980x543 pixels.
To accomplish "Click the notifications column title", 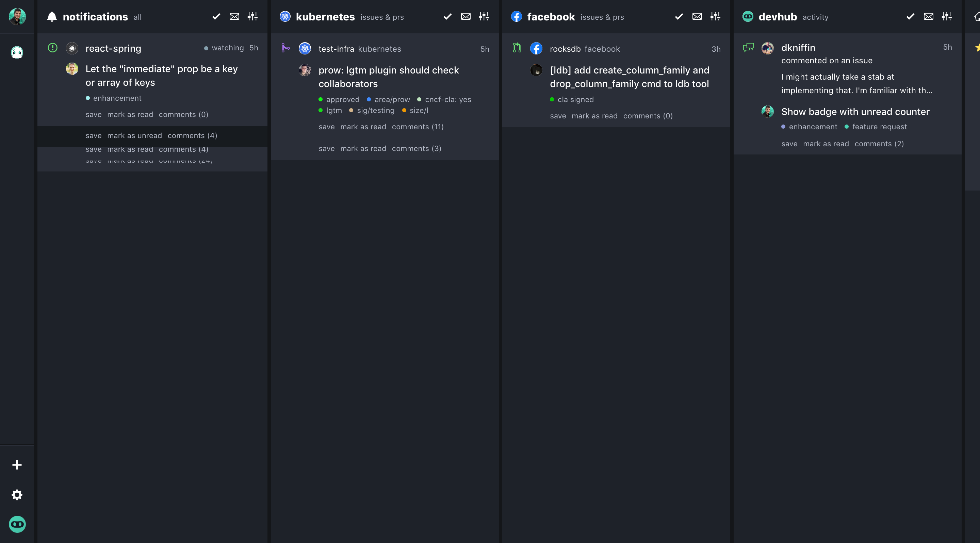I will 95,17.
